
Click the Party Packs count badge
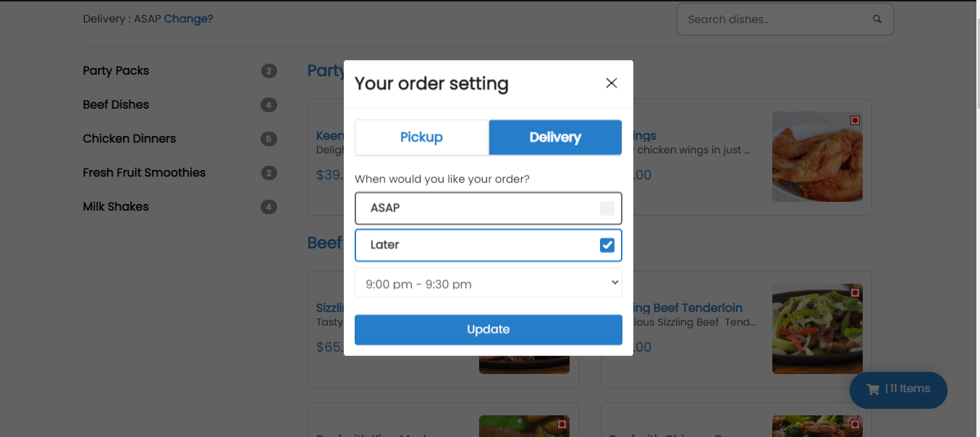click(269, 71)
